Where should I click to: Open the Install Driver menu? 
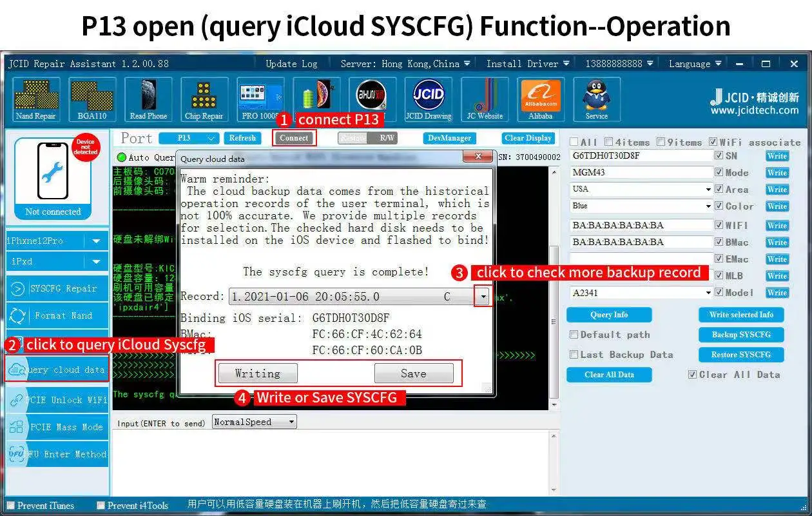(x=528, y=64)
